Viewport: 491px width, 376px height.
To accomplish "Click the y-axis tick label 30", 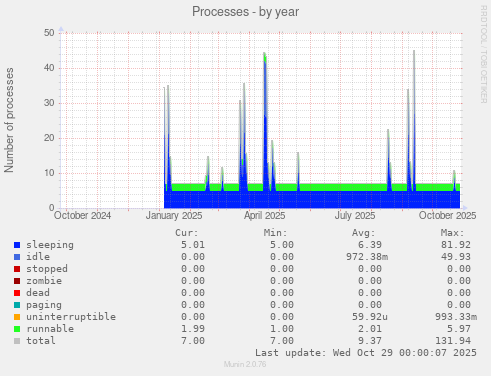I will coord(49,103).
